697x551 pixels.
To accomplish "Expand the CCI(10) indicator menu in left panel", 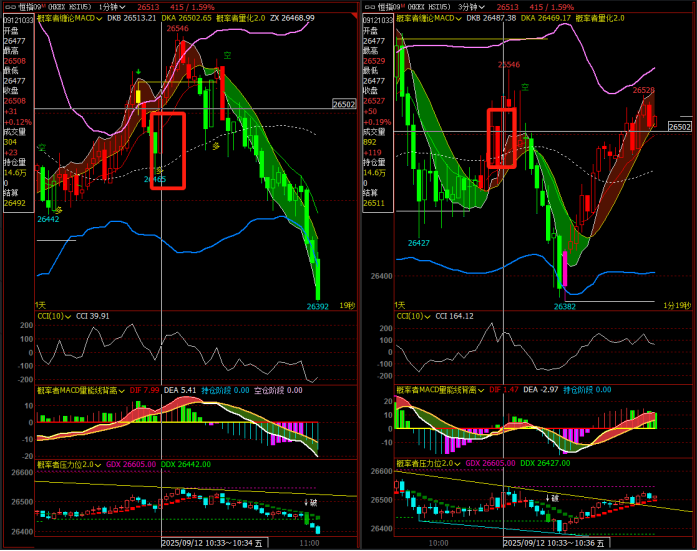I will [x=68, y=316].
